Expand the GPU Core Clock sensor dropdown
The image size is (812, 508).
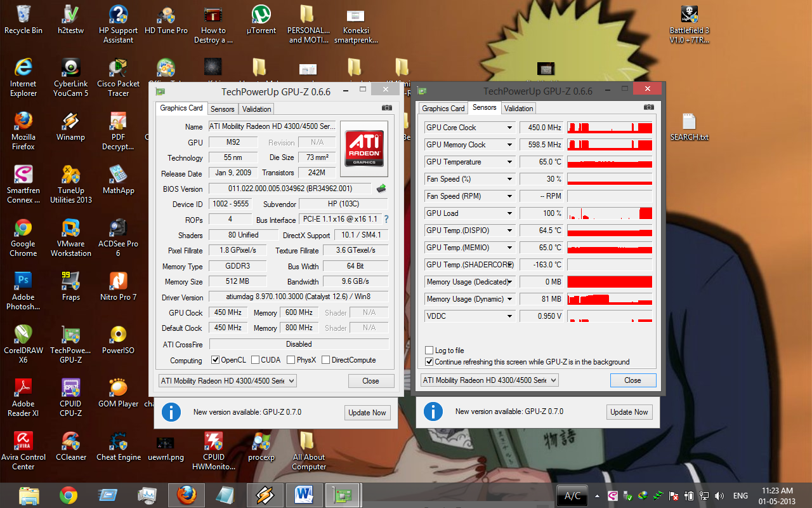pos(509,128)
